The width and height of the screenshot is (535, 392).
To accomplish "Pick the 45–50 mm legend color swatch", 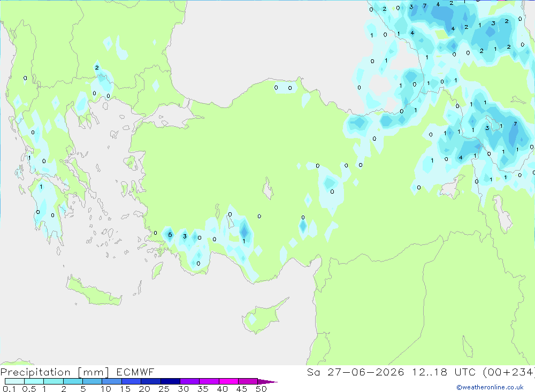I will [x=248, y=381].
